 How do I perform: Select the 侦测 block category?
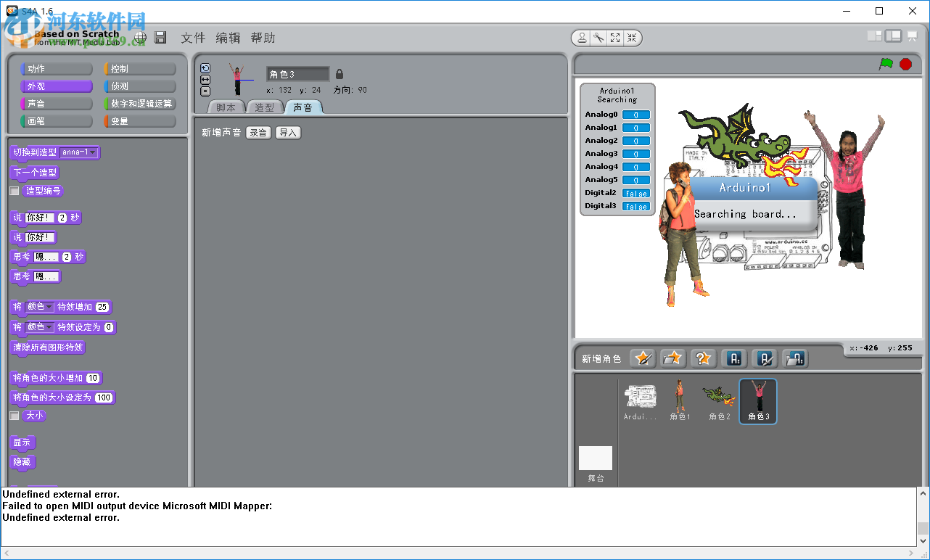140,86
